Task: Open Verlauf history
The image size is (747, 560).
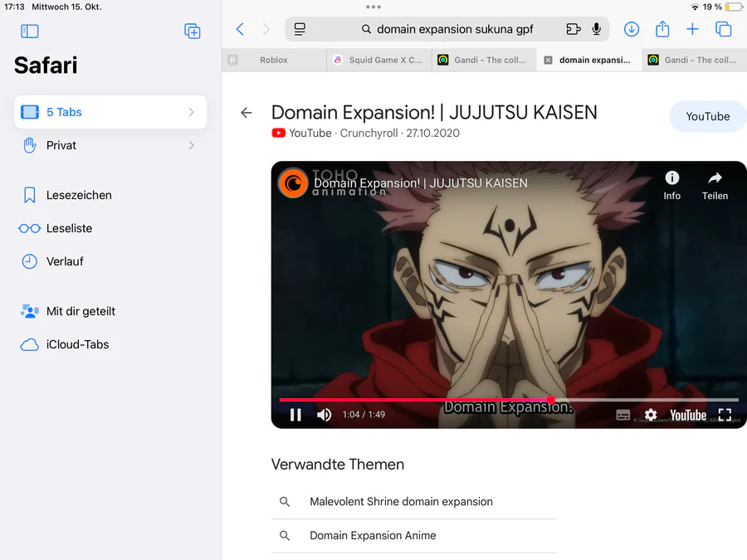Action: point(110,261)
